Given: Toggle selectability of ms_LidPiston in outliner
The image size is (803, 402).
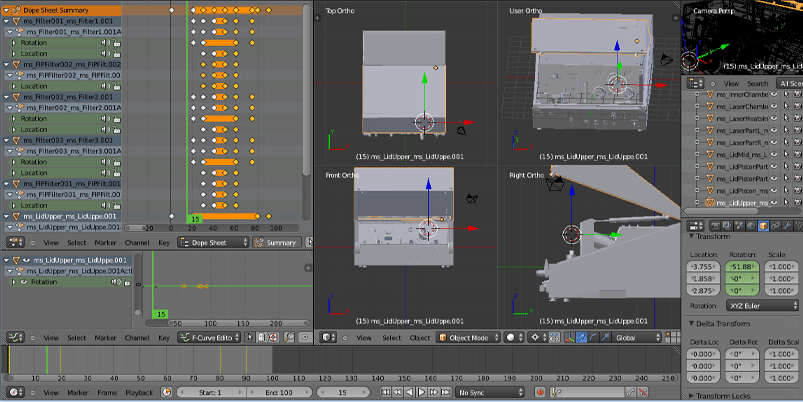Looking at the screenshot, I should coord(786,191).
